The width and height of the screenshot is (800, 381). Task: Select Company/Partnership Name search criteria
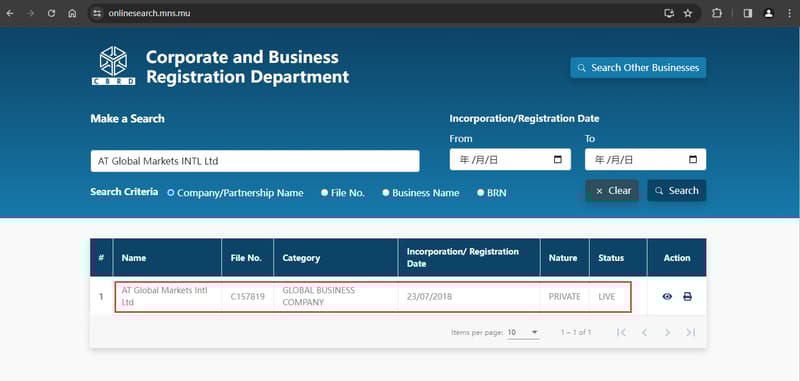171,193
